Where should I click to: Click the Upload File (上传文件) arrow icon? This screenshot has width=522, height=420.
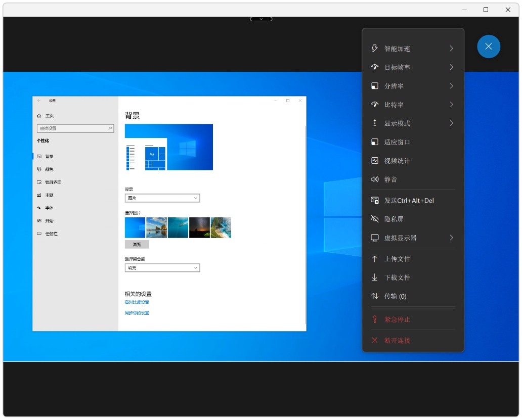(374, 258)
